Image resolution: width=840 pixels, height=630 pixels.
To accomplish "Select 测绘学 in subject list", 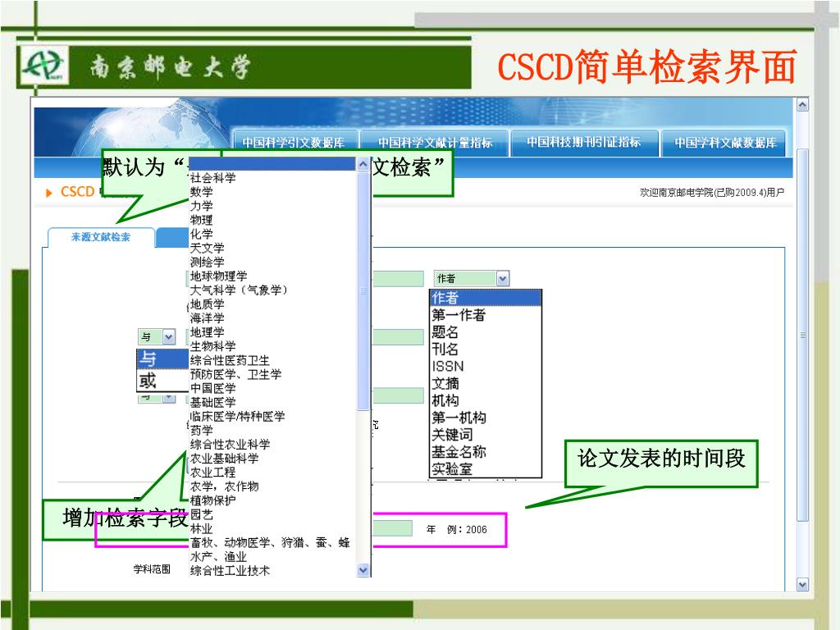I will click(272, 262).
